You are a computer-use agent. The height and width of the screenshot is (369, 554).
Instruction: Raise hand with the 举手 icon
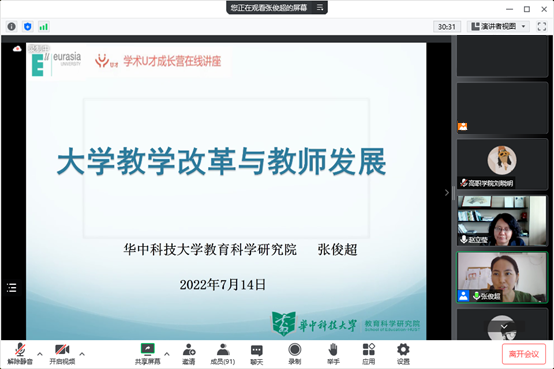[x=333, y=354]
